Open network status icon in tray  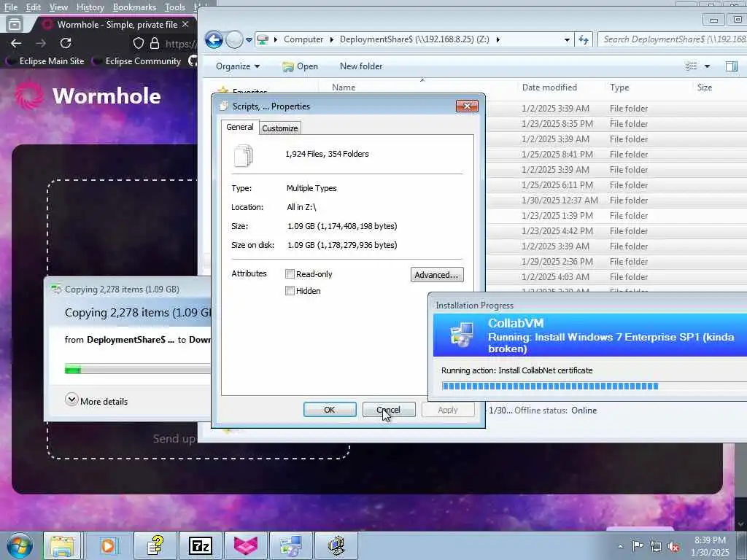tap(656, 547)
